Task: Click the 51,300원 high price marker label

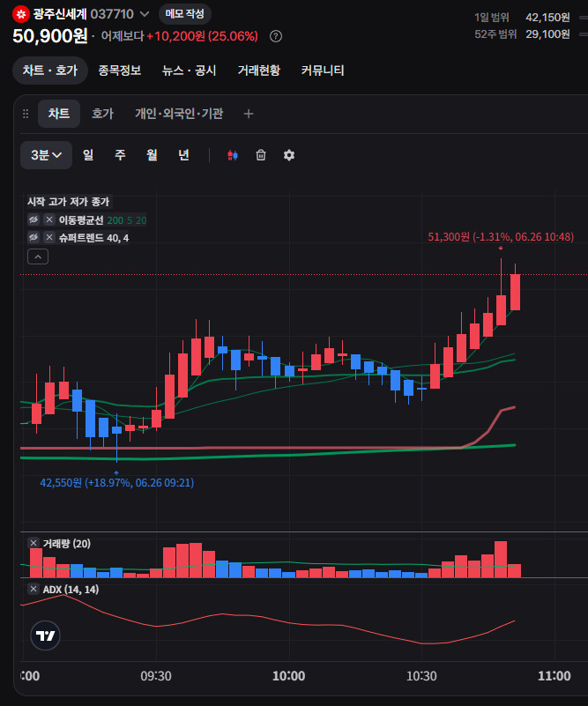Action: point(501,237)
